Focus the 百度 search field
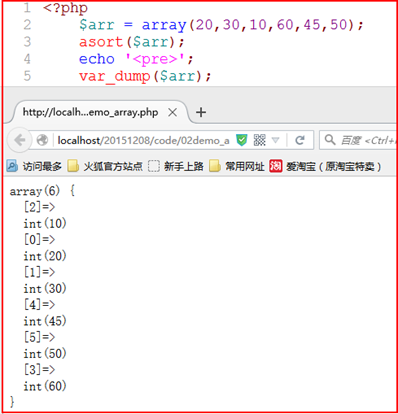 point(358,140)
